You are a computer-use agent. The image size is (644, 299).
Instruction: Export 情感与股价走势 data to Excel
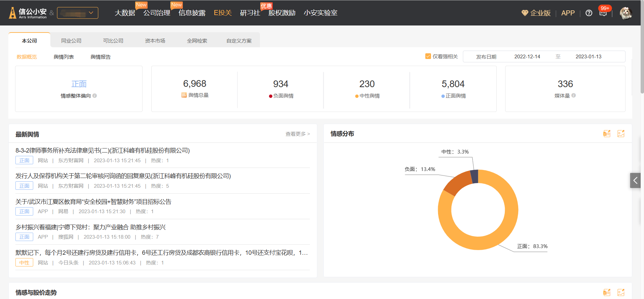pos(607,292)
